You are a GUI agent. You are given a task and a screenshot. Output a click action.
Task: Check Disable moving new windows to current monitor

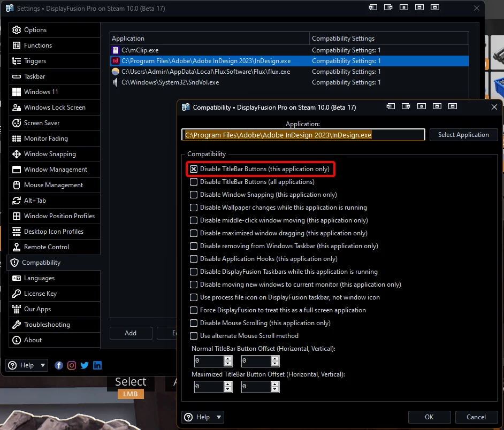pyautogui.click(x=194, y=285)
